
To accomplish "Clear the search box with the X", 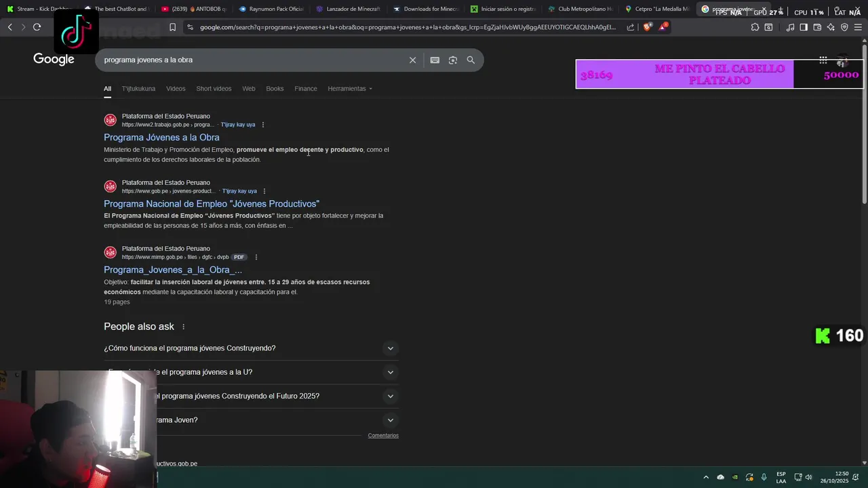I will pos(412,60).
